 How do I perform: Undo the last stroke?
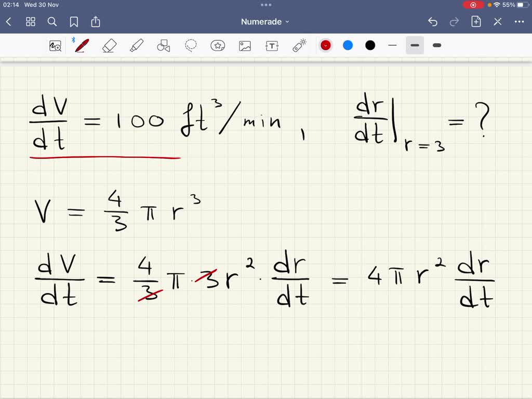pos(433,22)
